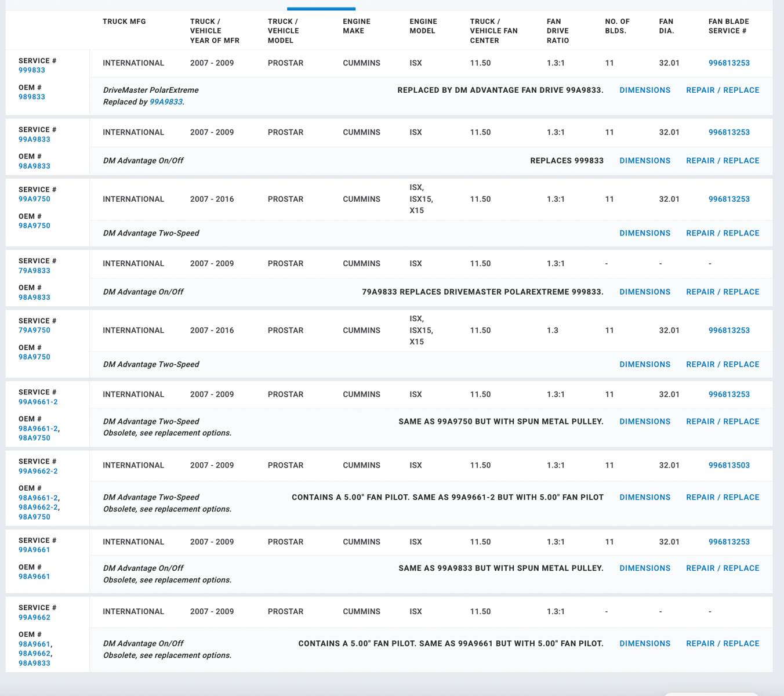Image resolution: width=784 pixels, height=696 pixels.
Task: Open Dimensions for service 79A9750 row
Action: coord(645,364)
